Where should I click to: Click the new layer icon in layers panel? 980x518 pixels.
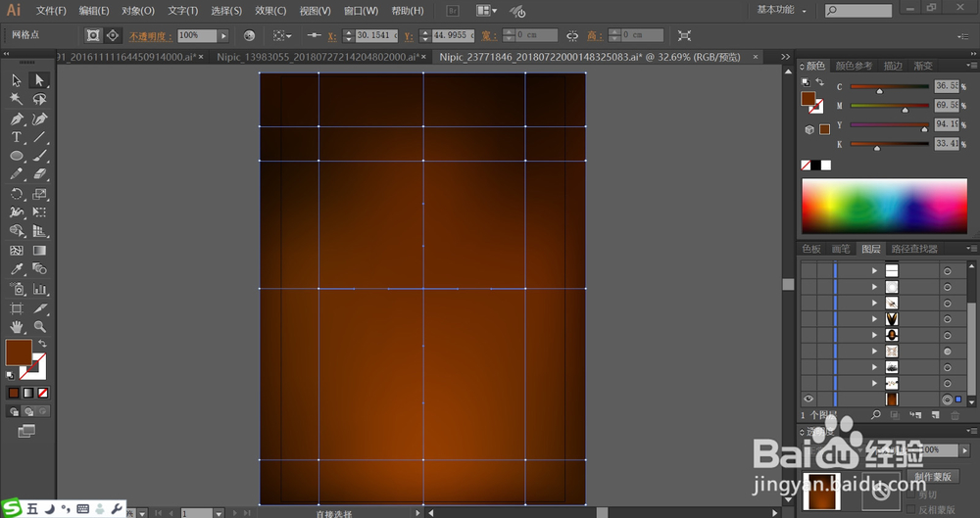(935, 415)
